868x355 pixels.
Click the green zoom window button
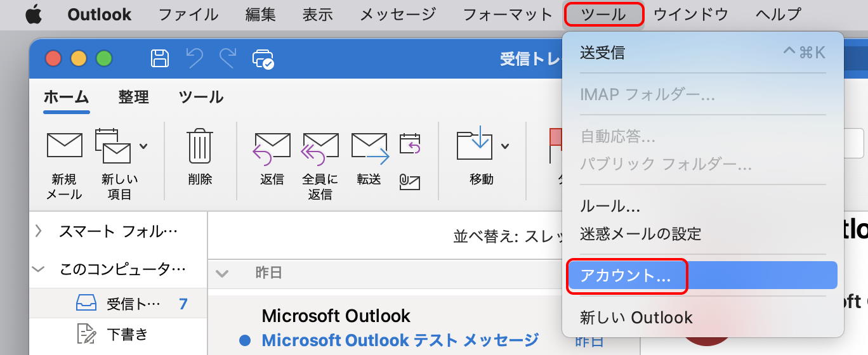coord(104,59)
